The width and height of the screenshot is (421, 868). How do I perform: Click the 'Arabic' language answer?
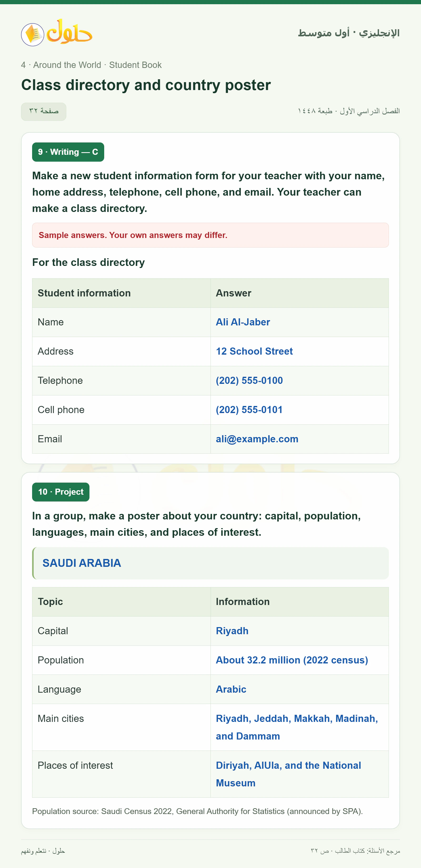[231, 690]
